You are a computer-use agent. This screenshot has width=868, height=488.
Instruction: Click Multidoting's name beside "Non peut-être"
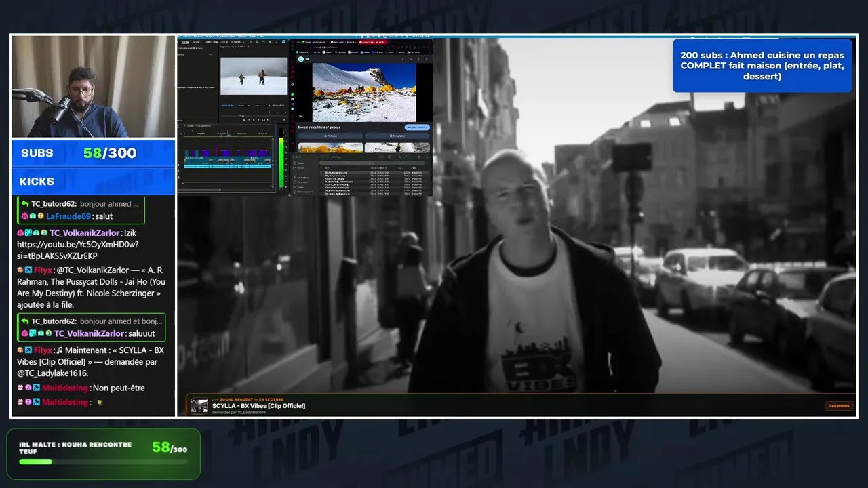[65, 388]
